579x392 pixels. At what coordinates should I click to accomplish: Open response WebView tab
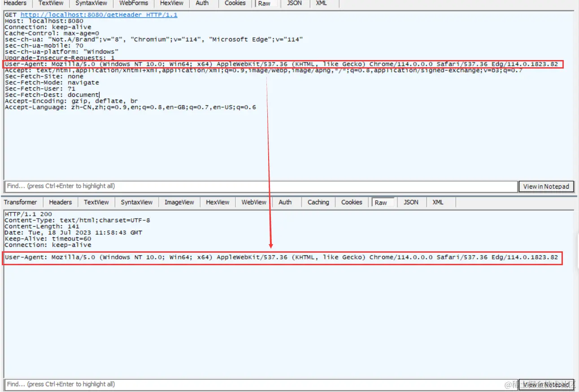[x=254, y=202]
